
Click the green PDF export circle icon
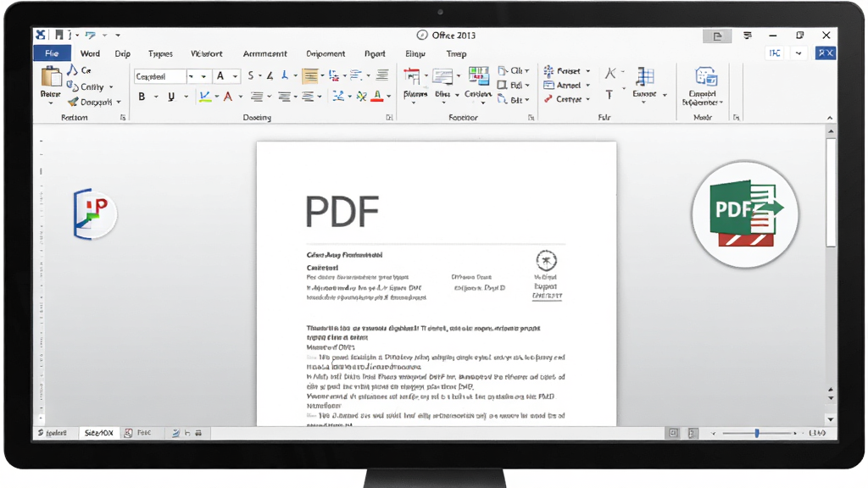click(745, 214)
